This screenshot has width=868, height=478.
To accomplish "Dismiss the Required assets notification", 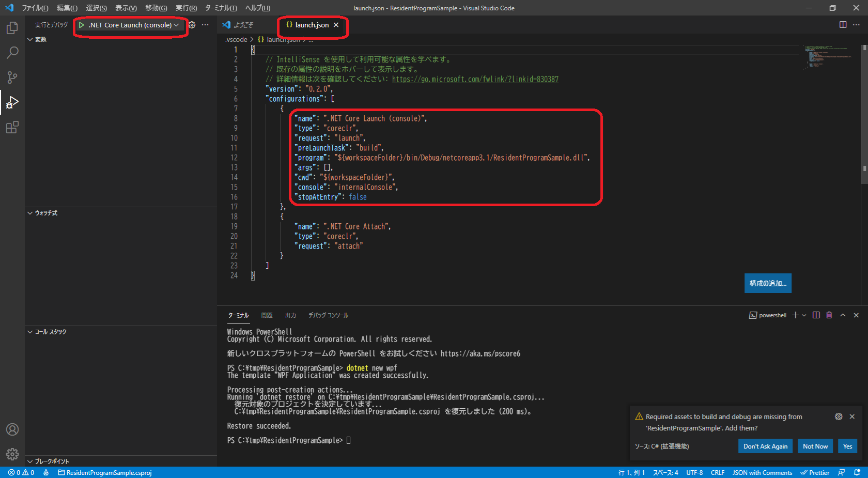I will click(x=852, y=417).
